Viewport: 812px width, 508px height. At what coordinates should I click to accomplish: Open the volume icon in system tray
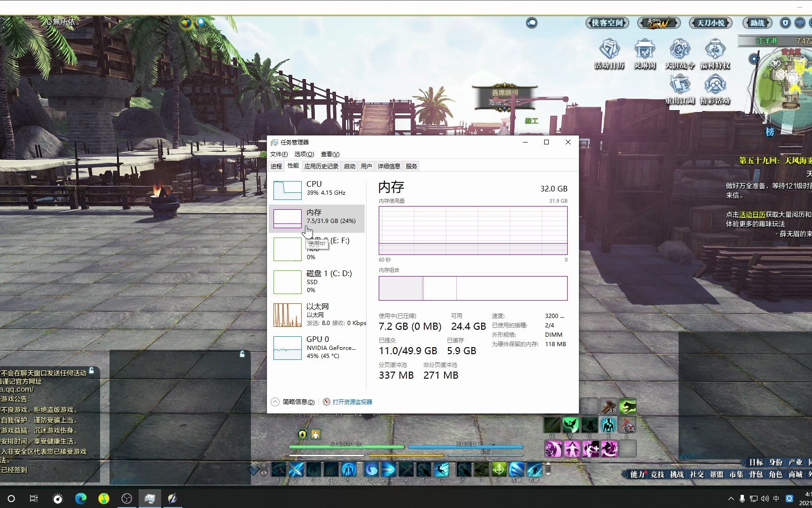tap(765, 499)
